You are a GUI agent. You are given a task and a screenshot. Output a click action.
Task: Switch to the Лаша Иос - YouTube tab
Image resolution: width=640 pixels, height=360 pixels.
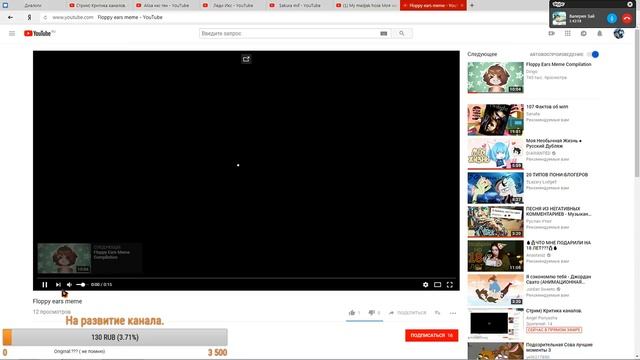point(233,5)
